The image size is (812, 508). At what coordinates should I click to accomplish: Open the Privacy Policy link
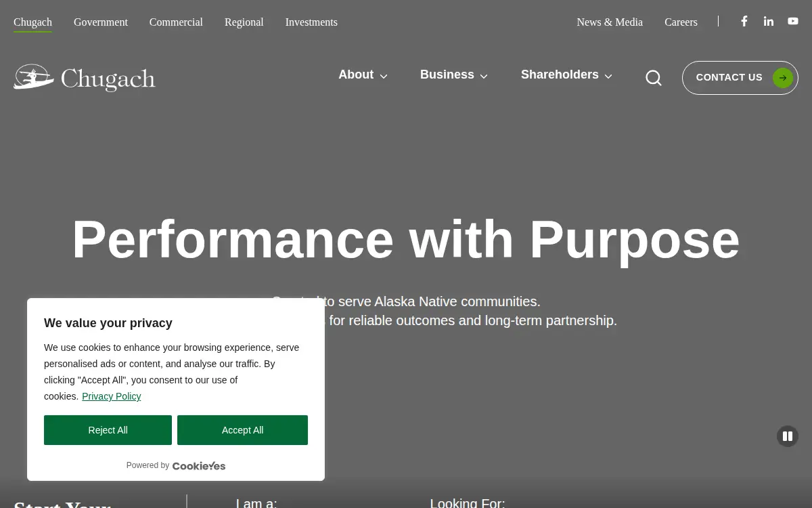pos(112,396)
